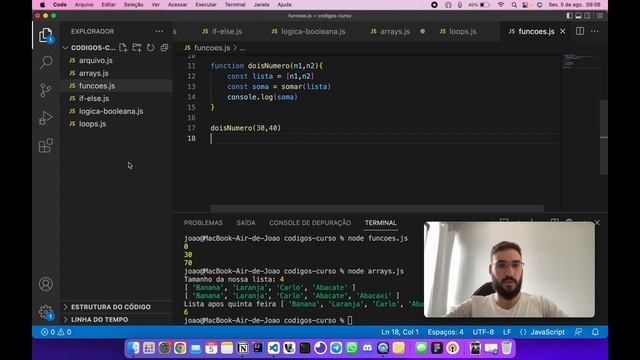The image size is (640, 360).
Task: Open the Search view in activity bar
Action: click(x=46, y=62)
